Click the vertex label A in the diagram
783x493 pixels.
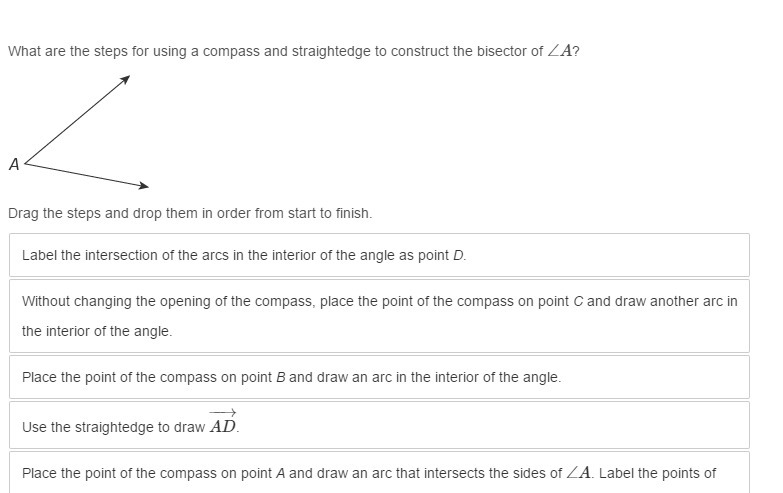14,164
